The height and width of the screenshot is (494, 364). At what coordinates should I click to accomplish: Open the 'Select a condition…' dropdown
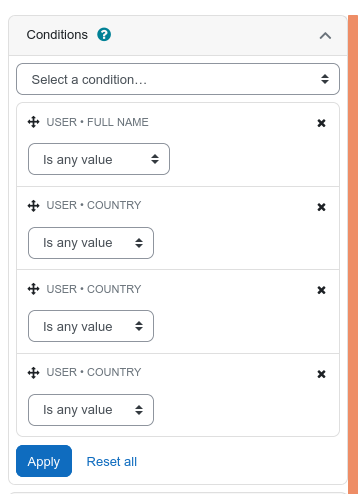click(x=178, y=79)
